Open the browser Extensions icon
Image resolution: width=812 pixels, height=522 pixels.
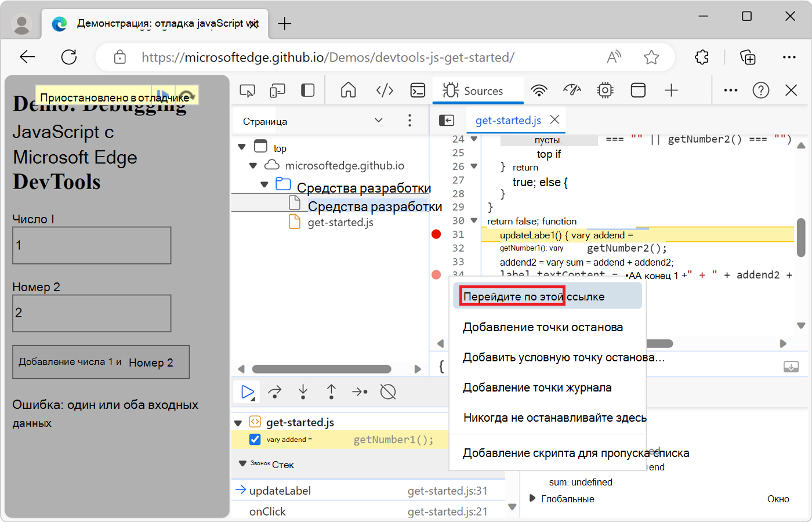pyautogui.click(x=702, y=57)
